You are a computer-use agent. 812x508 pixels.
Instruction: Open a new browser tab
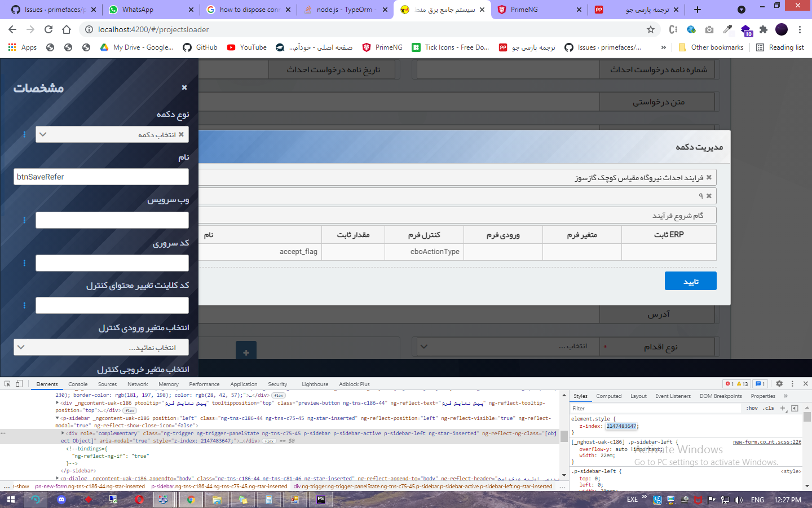tap(698, 10)
